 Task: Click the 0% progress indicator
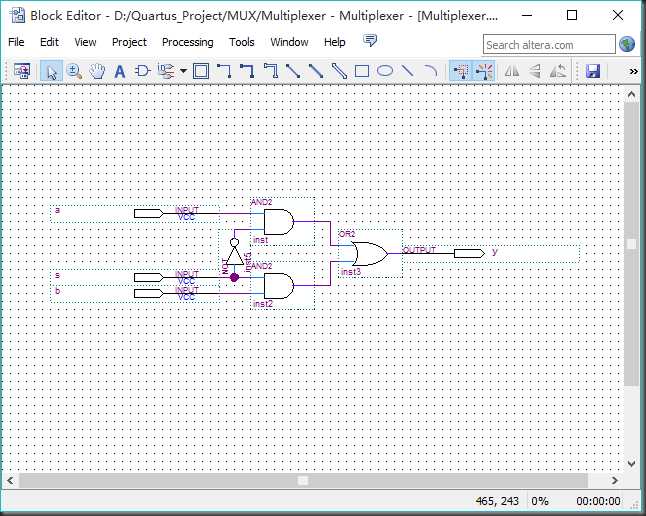pos(539,501)
